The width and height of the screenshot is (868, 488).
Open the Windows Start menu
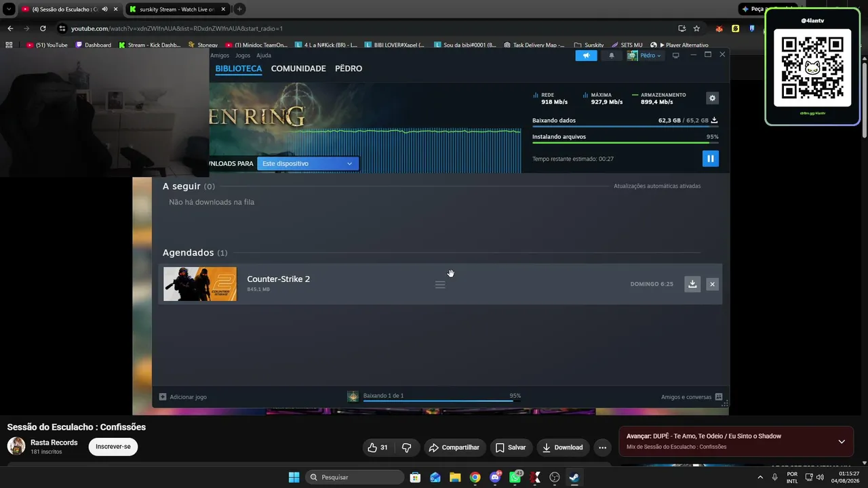(294, 477)
